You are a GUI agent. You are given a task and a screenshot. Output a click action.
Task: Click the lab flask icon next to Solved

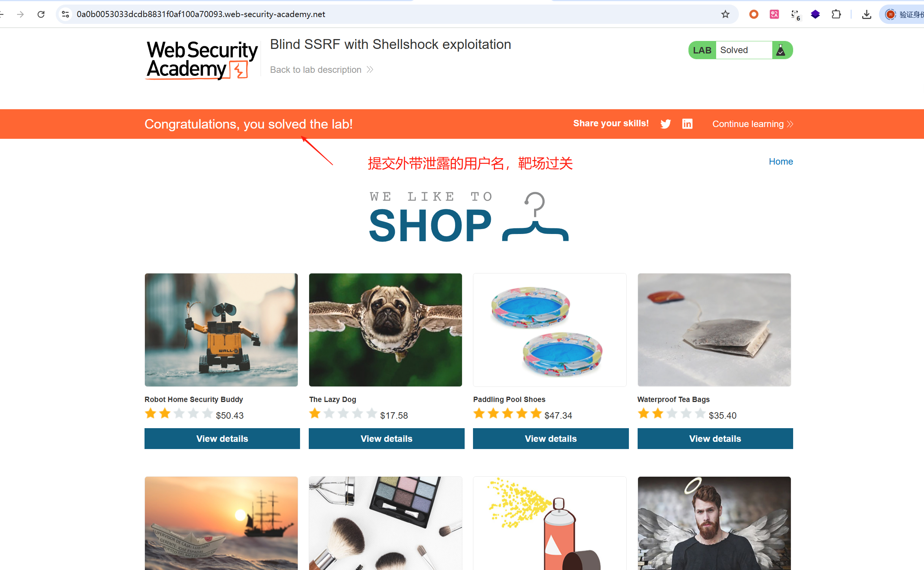point(781,50)
